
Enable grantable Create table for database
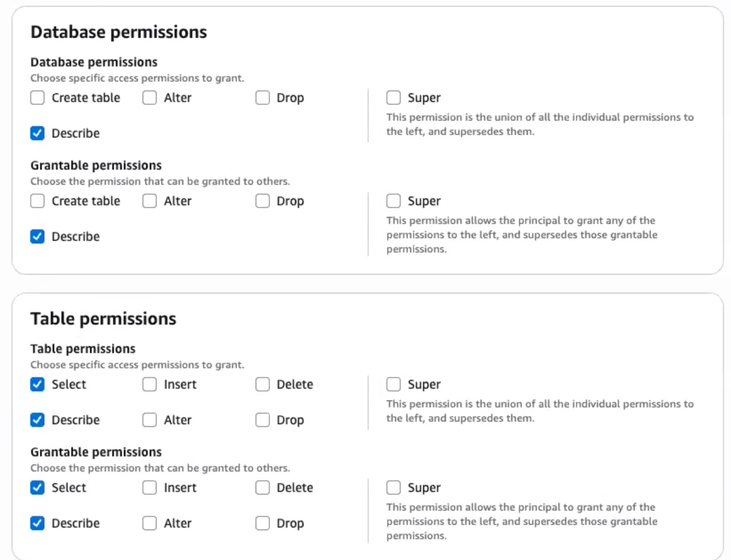37,201
